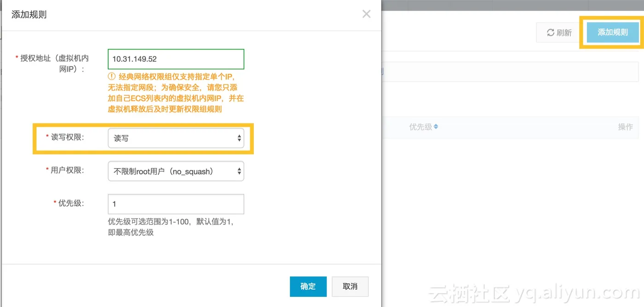Image resolution: width=644 pixels, height=307 pixels.
Task: Click the up-down arrows on the no_squash select
Action: [x=239, y=171]
